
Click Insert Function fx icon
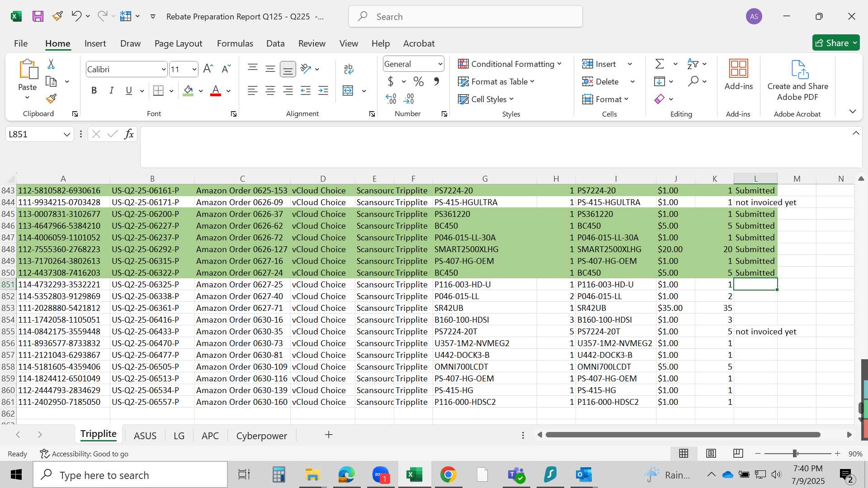click(x=129, y=134)
